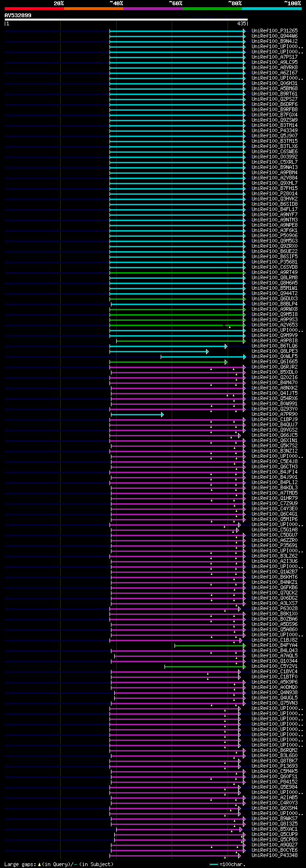Image resolution: width=306 pixels, height=868 pixels.
Task: Select hit label UniRef100_P50906
Action: point(274,236)
